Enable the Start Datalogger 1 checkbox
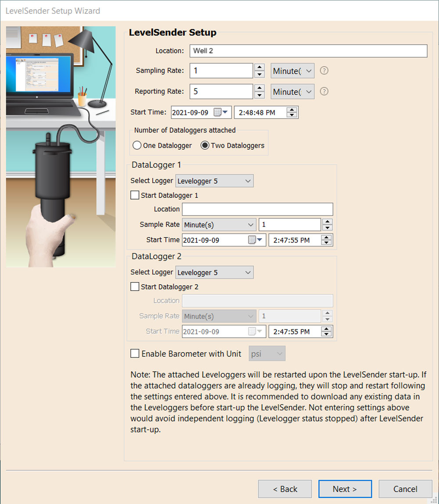 (134, 195)
